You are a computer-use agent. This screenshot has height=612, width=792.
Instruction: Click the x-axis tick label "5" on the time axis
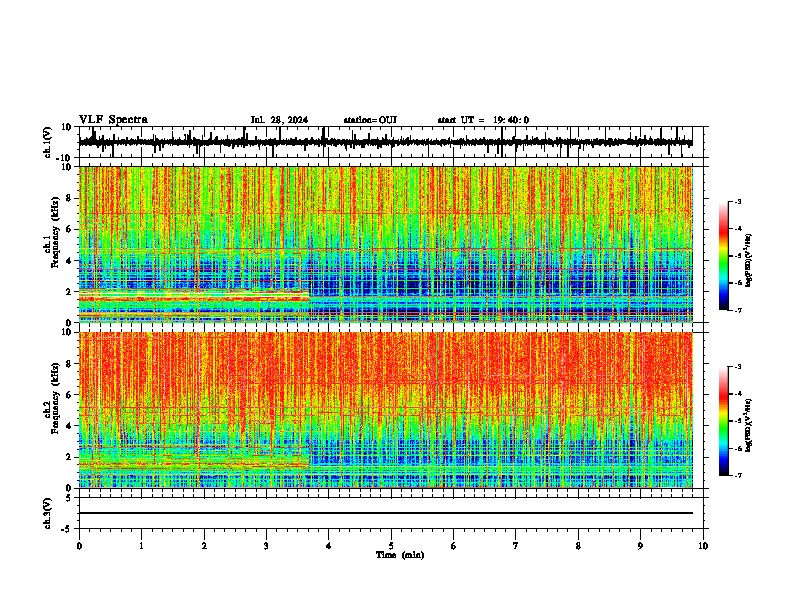click(391, 546)
